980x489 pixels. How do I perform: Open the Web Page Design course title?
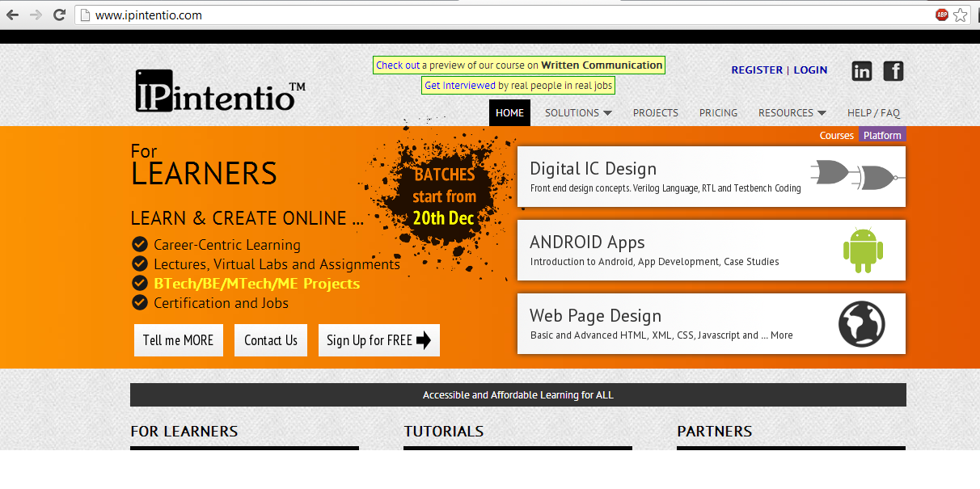point(596,316)
